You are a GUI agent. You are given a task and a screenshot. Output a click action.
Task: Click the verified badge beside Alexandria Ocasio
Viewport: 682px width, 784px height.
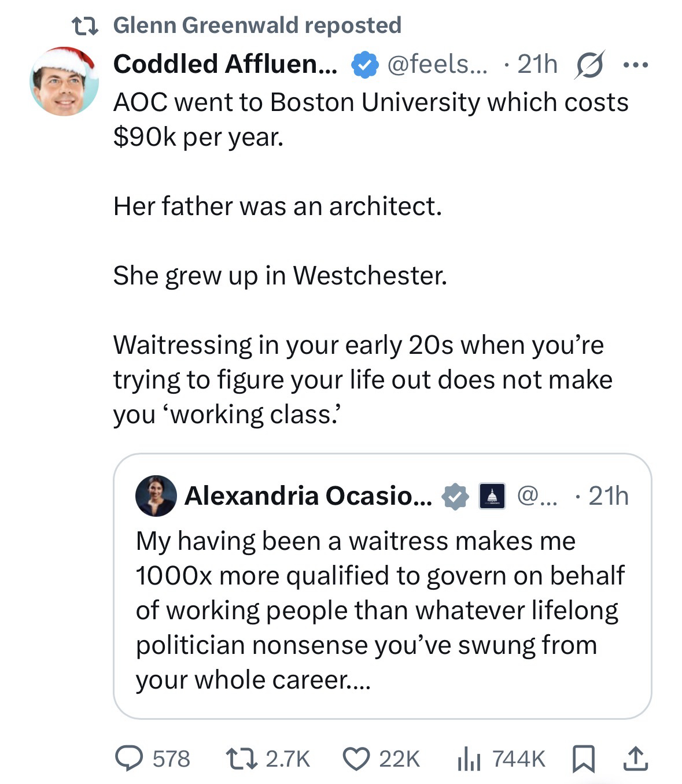[x=455, y=496]
